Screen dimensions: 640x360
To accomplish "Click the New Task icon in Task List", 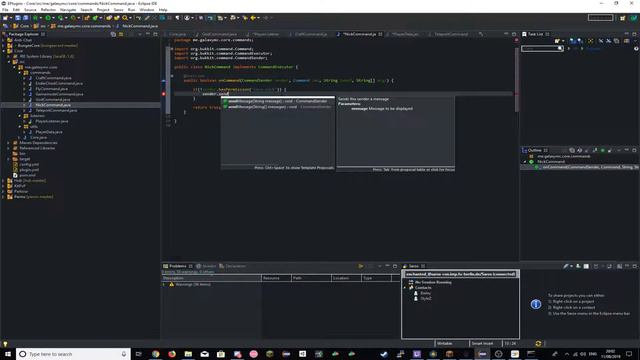I will point(557,41).
